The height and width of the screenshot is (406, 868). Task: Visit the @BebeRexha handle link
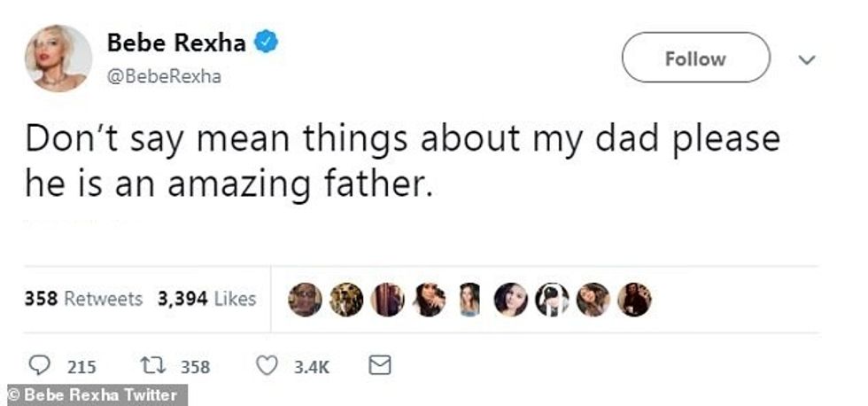pos(164,77)
